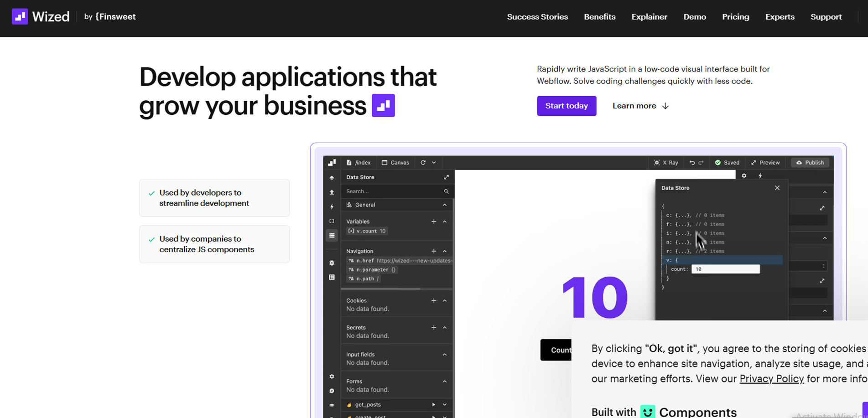
Task: Open the Pricing page link
Action: point(735,17)
